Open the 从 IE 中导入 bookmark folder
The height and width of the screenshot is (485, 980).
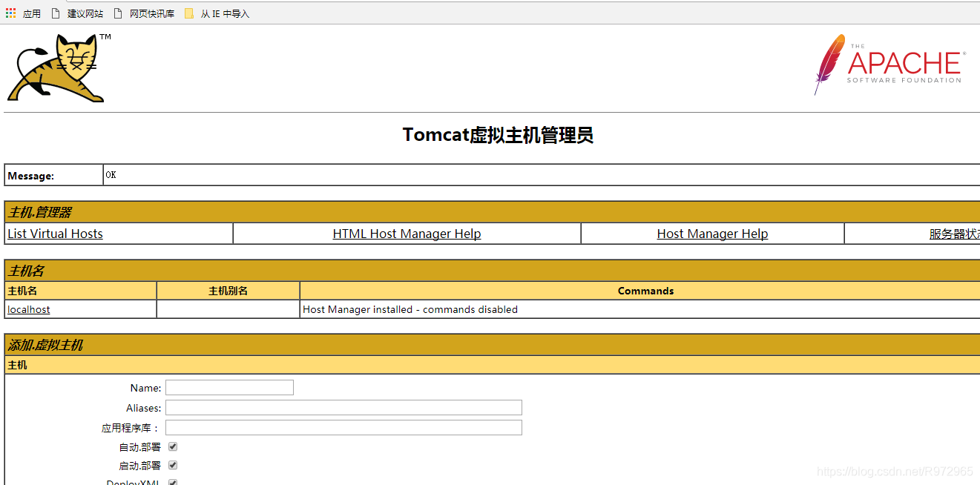point(217,13)
